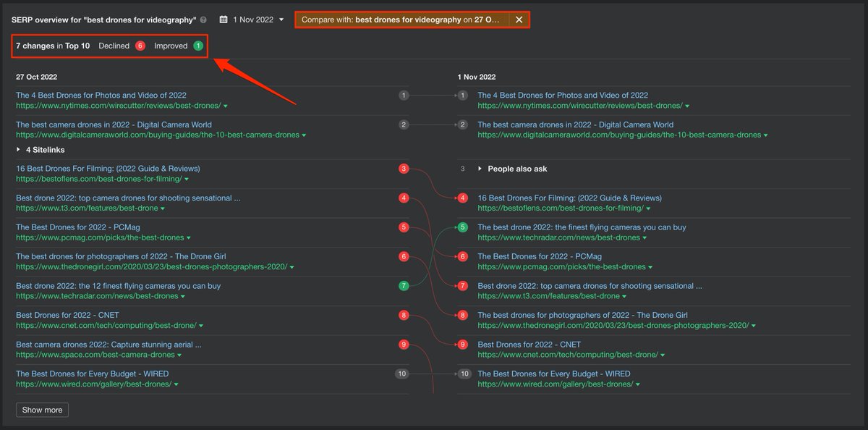This screenshot has height=430, width=868.
Task: Click left red position badge 6
Action: tap(404, 256)
